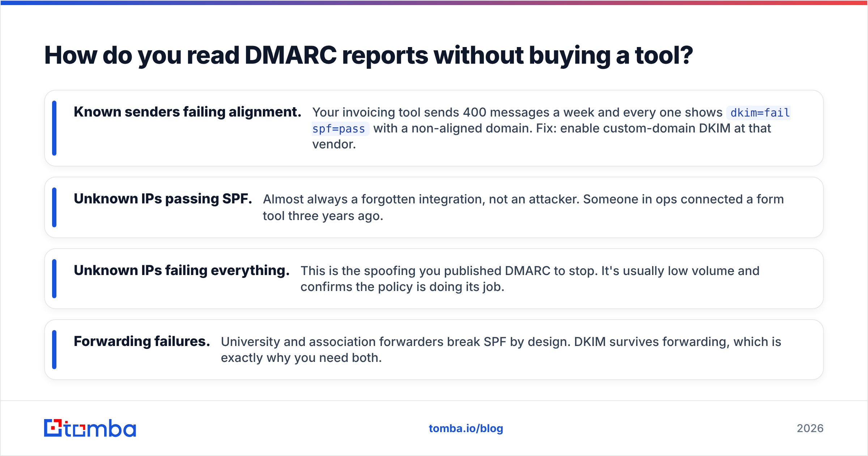
Task: Select the 'Known senders failing alignment.' title
Action: pos(187,112)
